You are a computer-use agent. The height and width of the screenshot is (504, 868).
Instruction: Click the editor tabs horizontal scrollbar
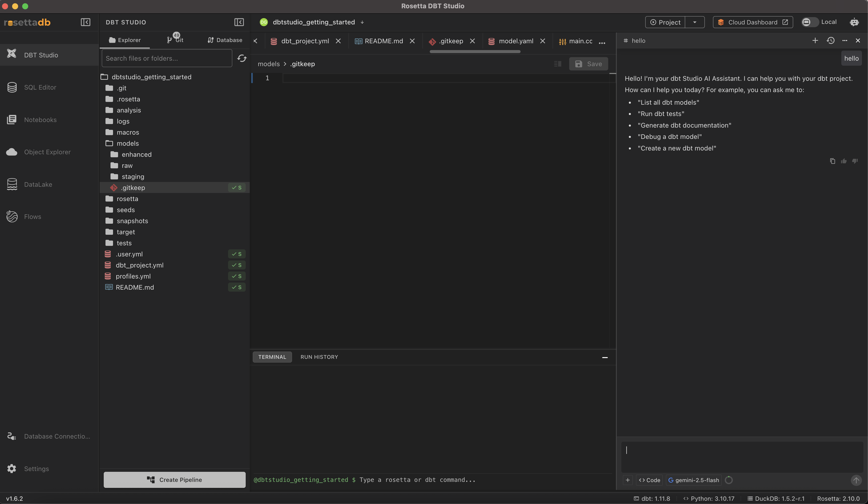point(475,52)
